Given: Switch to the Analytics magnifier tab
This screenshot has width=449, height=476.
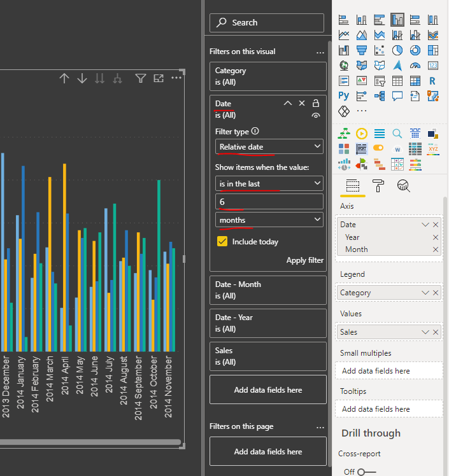Looking at the screenshot, I should click(x=403, y=185).
